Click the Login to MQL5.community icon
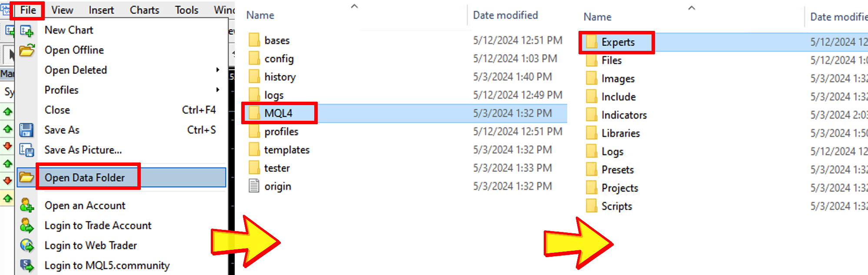Viewport: 868px width, 275px height. (x=27, y=265)
